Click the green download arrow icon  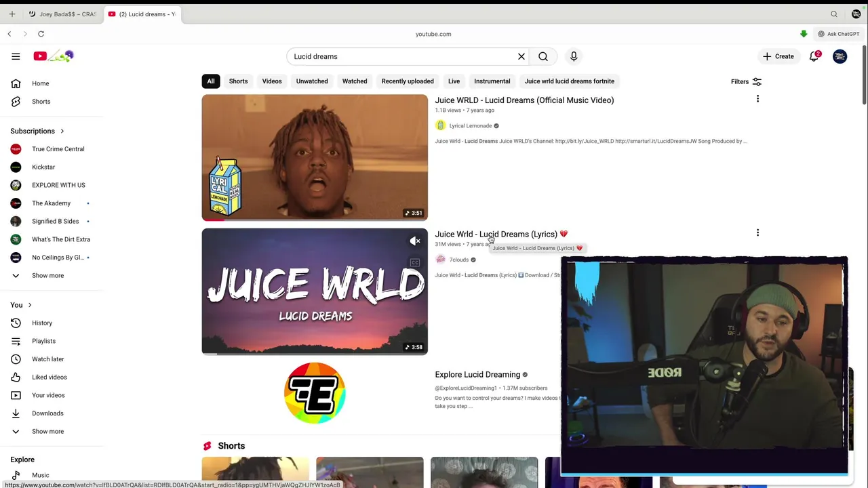[804, 34]
